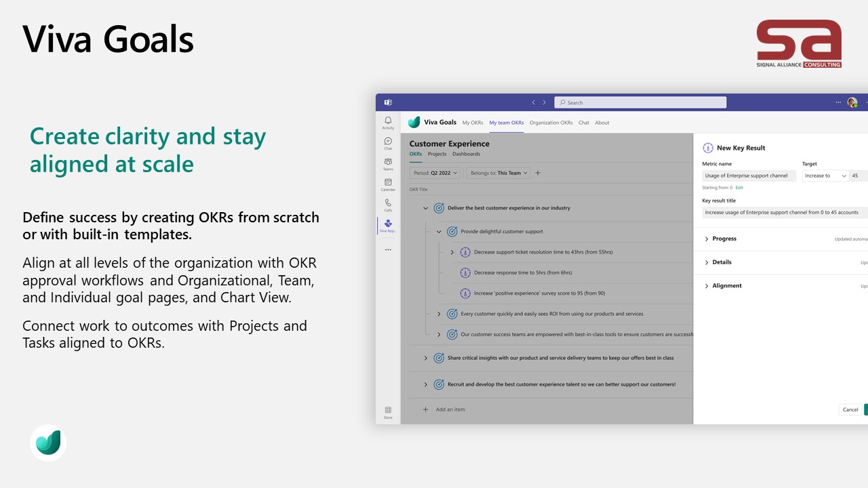868x488 pixels.
Task: Select the OKRs sub-tab
Action: [x=416, y=154]
